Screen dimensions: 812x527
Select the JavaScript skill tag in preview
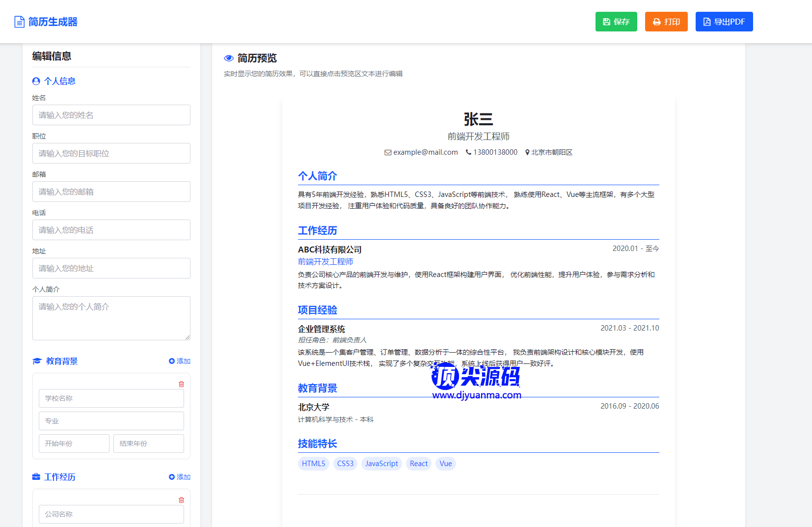click(381, 464)
